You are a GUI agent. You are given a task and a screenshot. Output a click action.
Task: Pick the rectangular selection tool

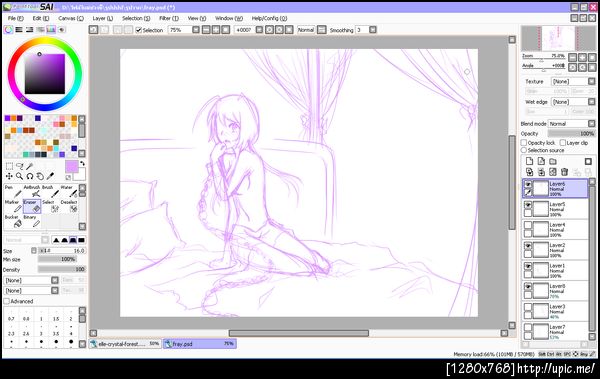(x=9, y=166)
